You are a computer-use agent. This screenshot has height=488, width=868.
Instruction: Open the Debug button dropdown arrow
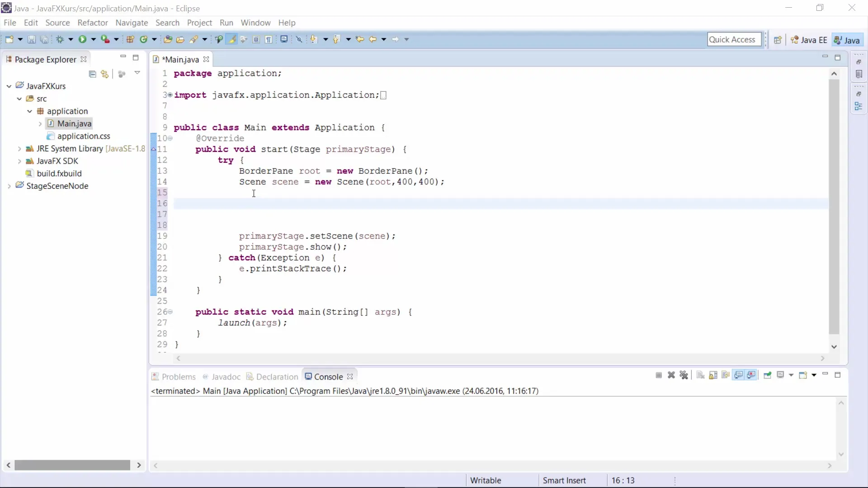pyautogui.click(x=71, y=39)
